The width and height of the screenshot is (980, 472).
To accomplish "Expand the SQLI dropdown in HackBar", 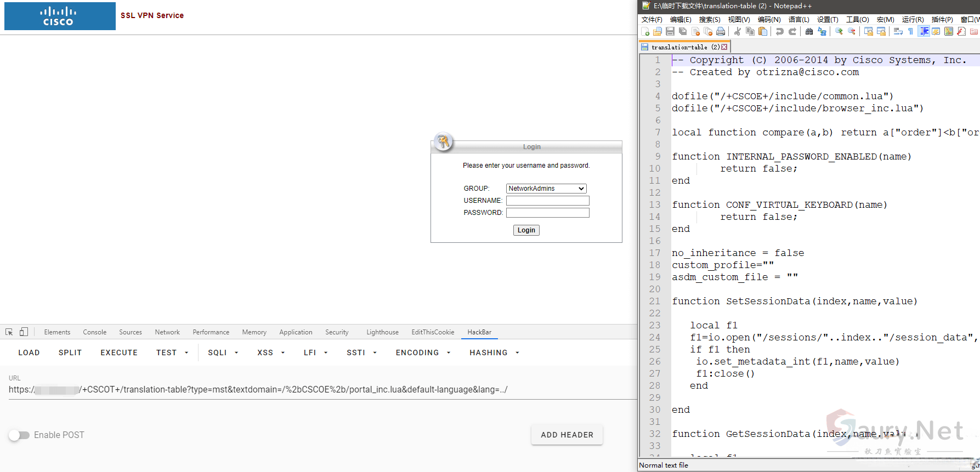I will (223, 353).
